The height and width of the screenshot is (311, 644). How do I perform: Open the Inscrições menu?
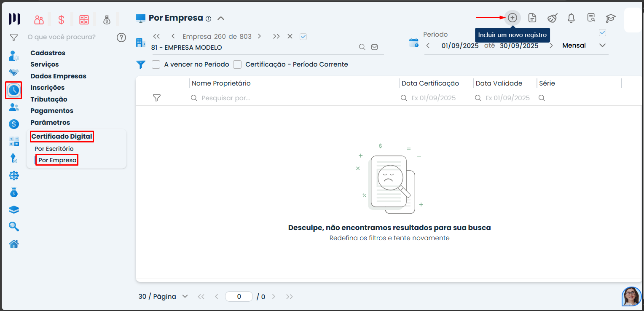coord(48,88)
